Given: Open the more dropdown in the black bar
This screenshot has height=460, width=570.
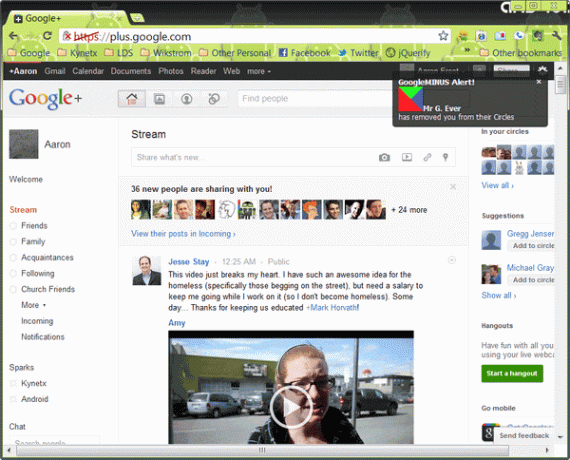Looking at the screenshot, I should pyautogui.click(x=259, y=71).
